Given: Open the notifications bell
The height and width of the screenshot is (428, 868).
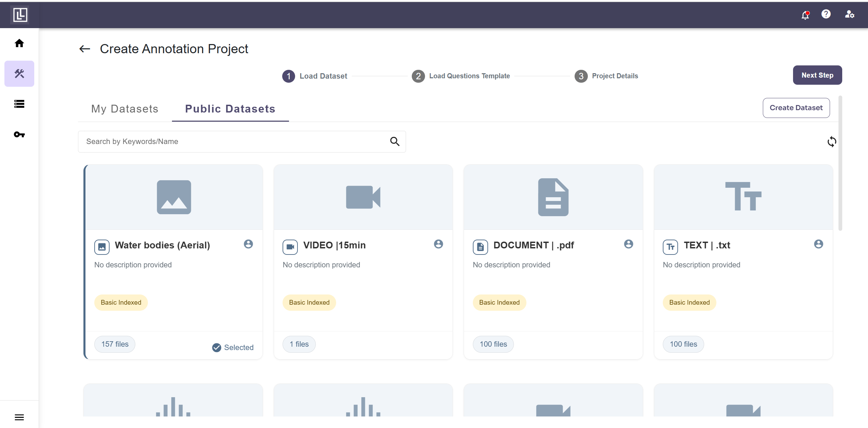Looking at the screenshot, I should pyautogui.click(x=805, y=15).
